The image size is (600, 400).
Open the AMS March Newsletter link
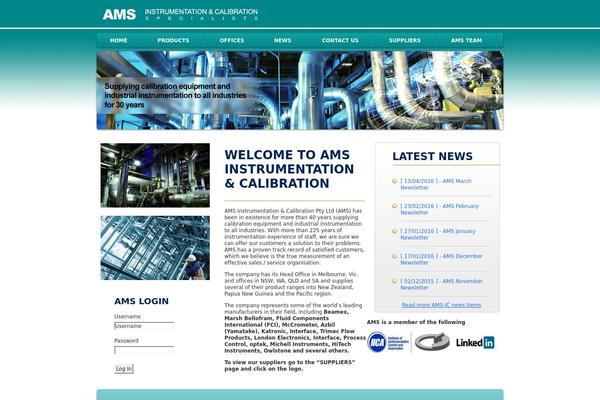(x=436, y=184)
